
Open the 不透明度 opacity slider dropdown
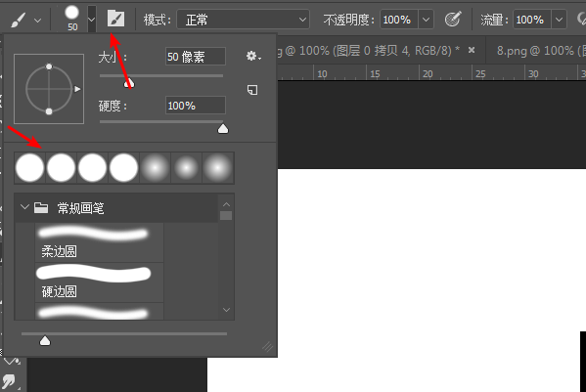[x=426, y=20]
